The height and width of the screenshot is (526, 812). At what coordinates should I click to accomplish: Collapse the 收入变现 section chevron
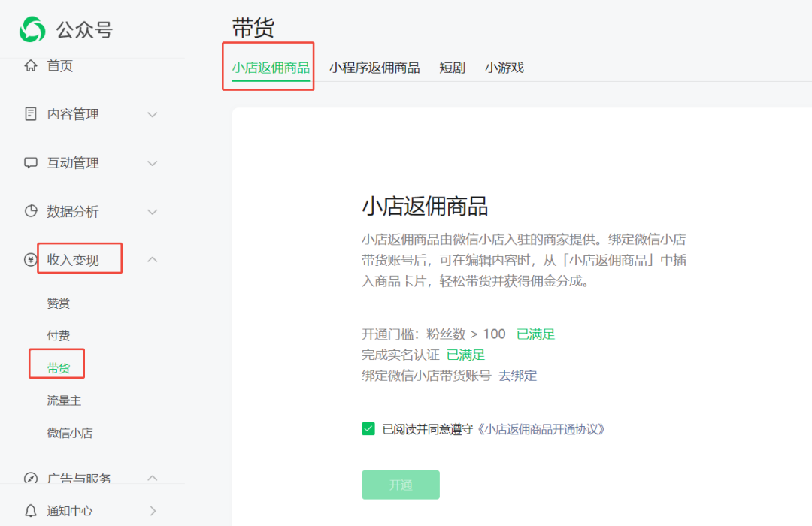153,260
